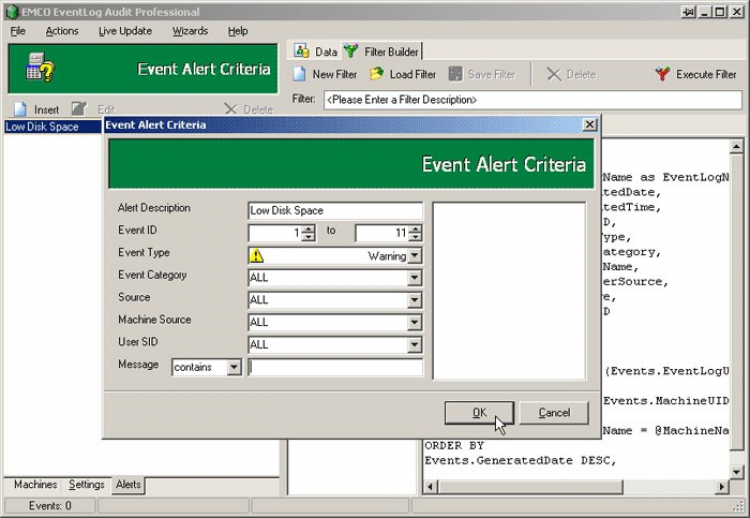The width and height of the screenshot is (750, 518).
Task: Click the Save Filter disk icon
Action: click(455, 74)
